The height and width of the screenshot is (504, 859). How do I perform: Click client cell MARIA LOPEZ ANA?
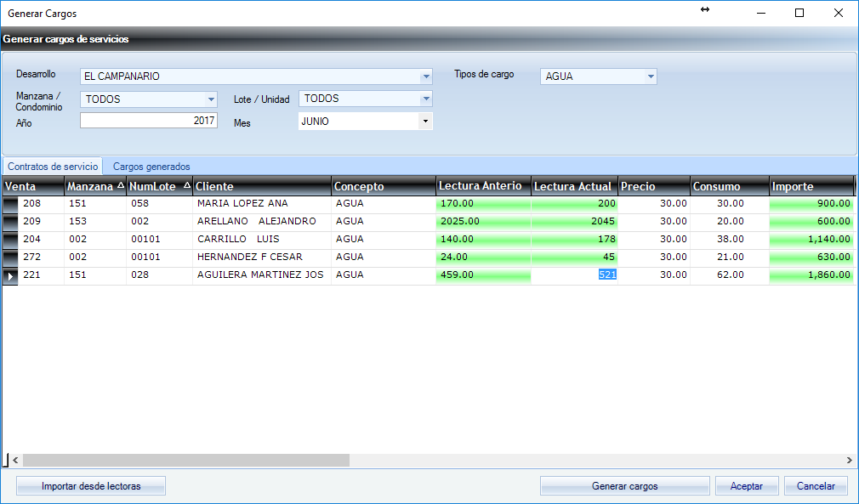pyautogui.click(x=262, y=204)
